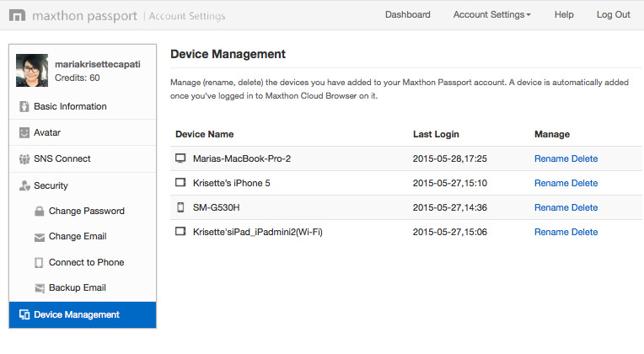Click the user profile avatar photo
The height and width of the screenshot is (354, 644).
pyautogui.click(x=32, y=70)
